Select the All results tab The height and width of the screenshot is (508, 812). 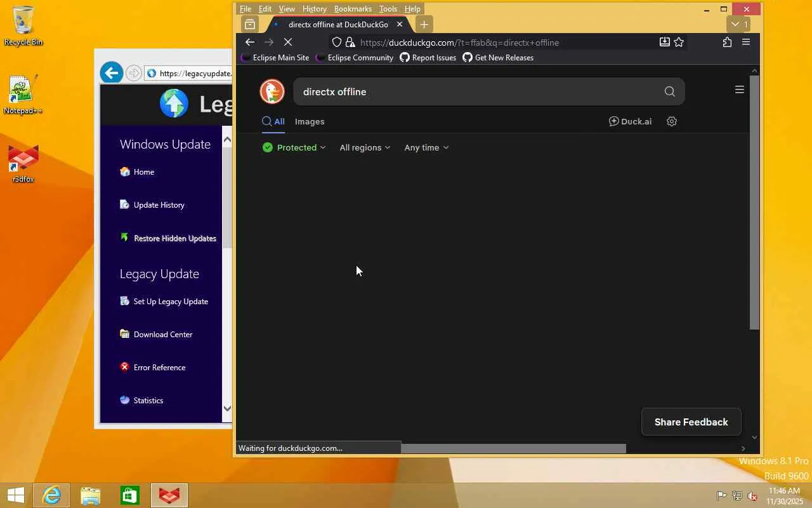coord(273,121)
